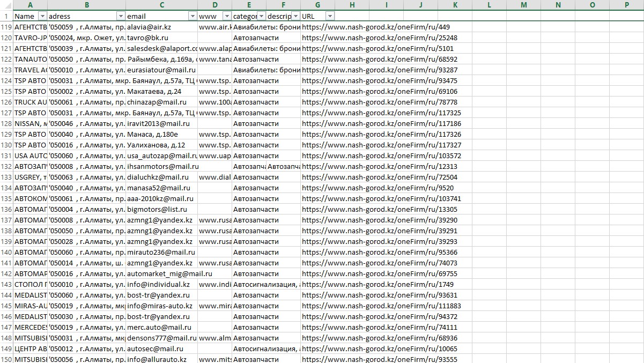
Task: Select row 125 by its row number
Action: [x=6, y=91]
